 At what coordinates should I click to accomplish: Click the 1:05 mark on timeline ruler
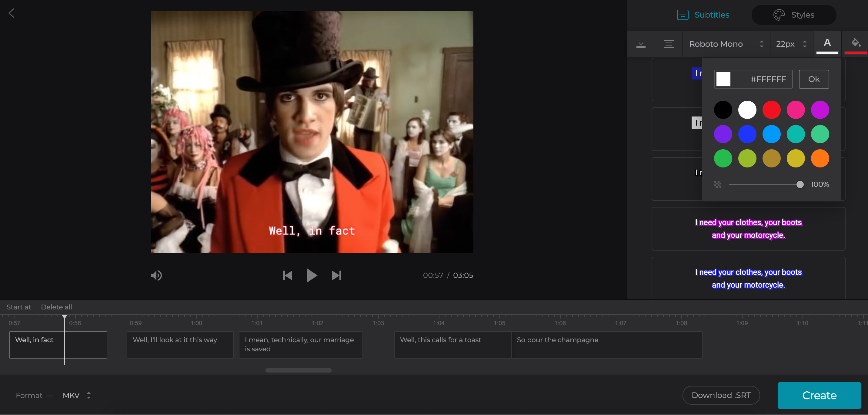(499, 323)
